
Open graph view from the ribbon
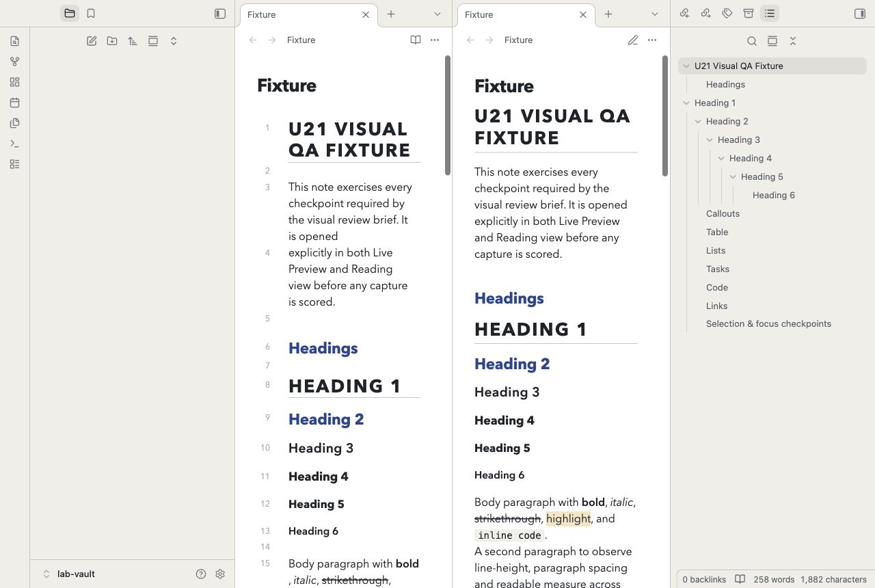tap(15, 62)
